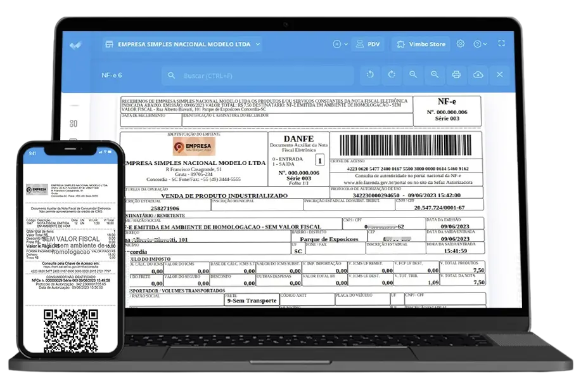Click the NF-e 6 title label
This screenshot has height=385, width=588.
(x=112, y=75)
